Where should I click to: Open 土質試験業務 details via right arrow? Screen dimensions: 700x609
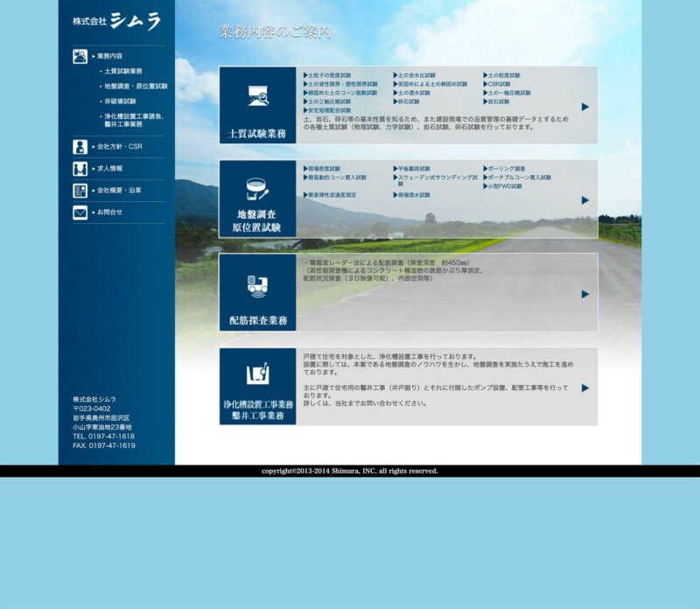585,107
